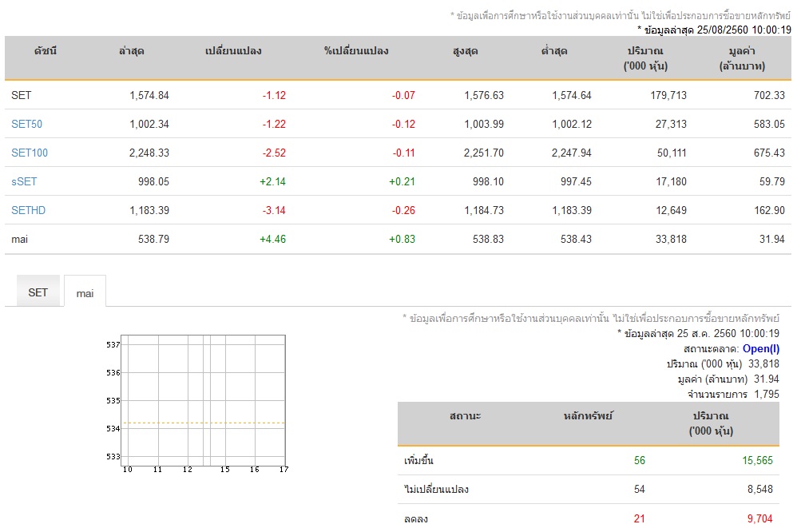Click the unchanged securities count 54

click(x=640, y=489)
